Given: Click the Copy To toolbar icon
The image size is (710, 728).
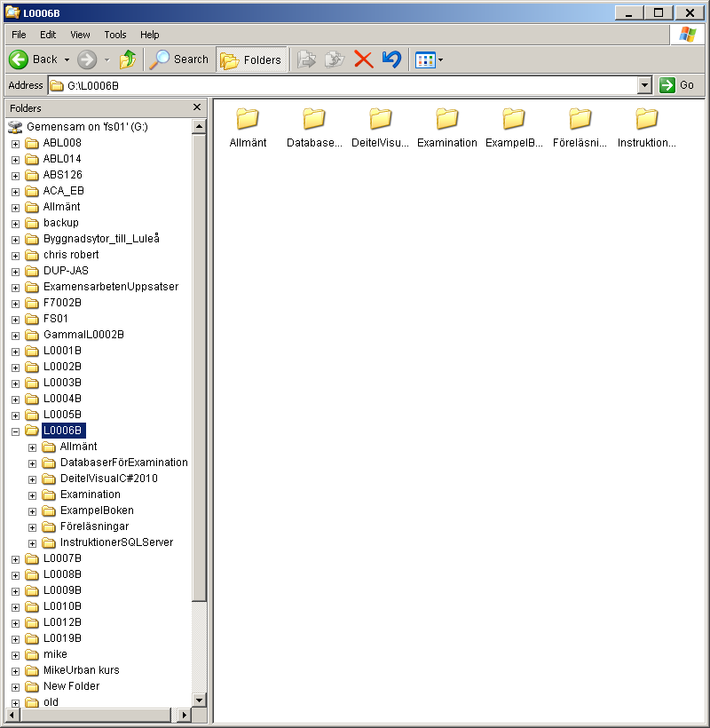Looking at the screenshot, I should (x=334, y=59).
